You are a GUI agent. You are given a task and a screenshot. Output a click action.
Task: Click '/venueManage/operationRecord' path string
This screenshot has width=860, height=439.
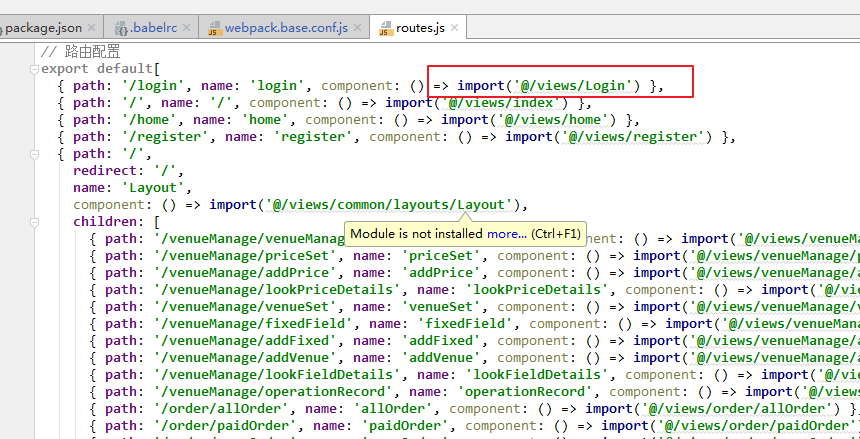pos(273,392)
